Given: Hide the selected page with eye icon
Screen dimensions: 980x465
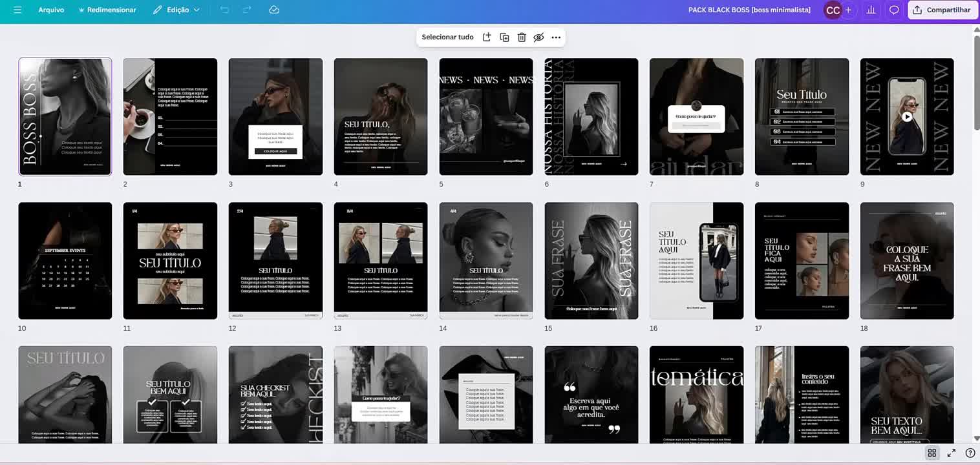Looking at the screenshot, I should click(x=538, y=37).
